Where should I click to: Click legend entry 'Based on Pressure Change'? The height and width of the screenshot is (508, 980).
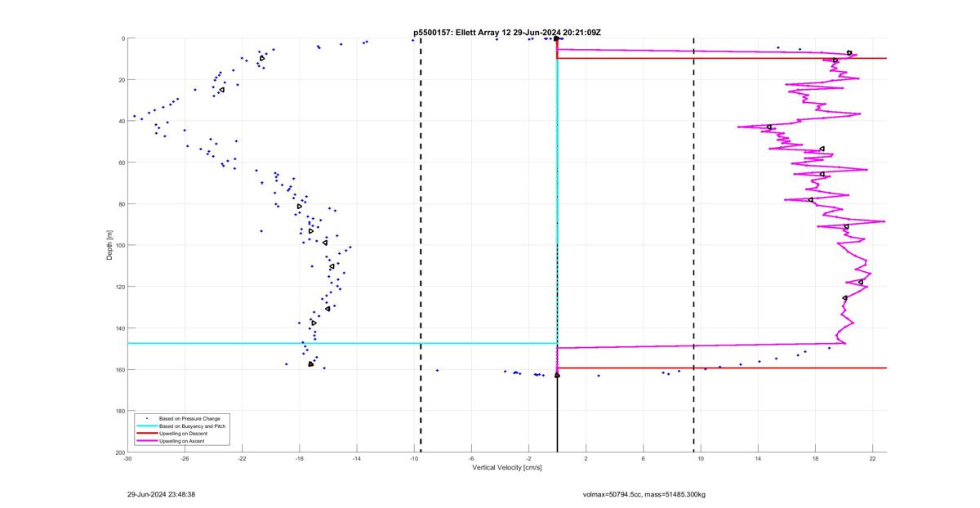click(x=188, y=418)
